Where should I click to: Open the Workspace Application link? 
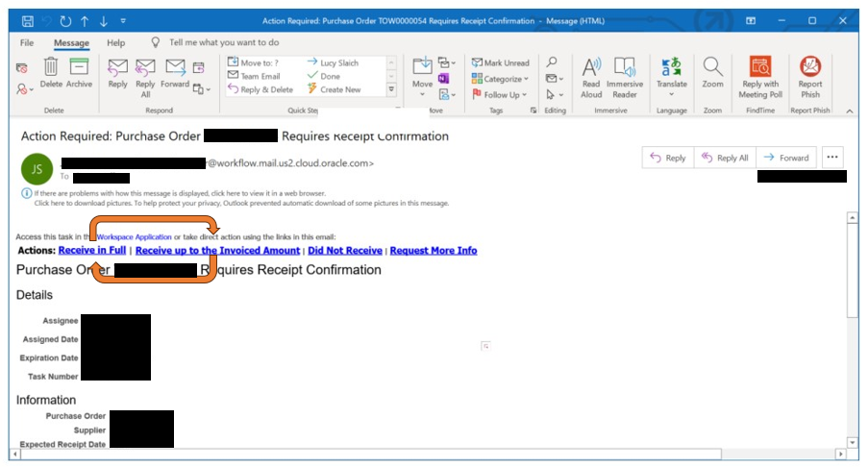click(x=134, y=236)
